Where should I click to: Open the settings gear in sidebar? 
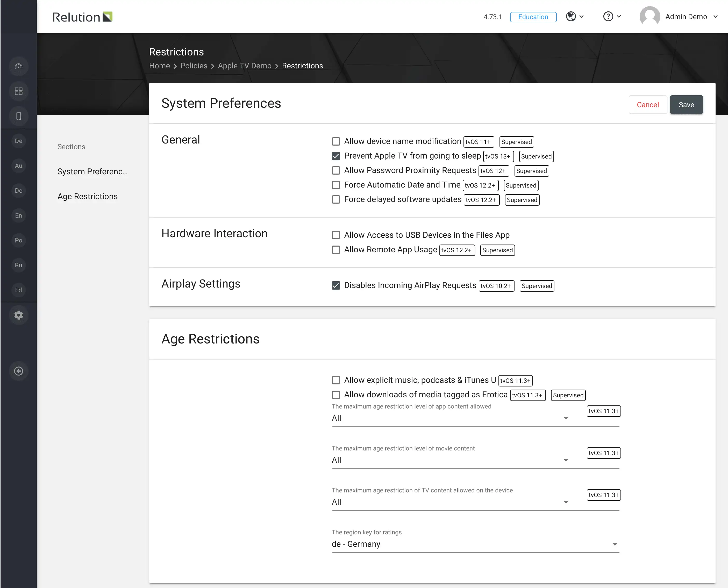pyautogui.click(x=19, y=315)
